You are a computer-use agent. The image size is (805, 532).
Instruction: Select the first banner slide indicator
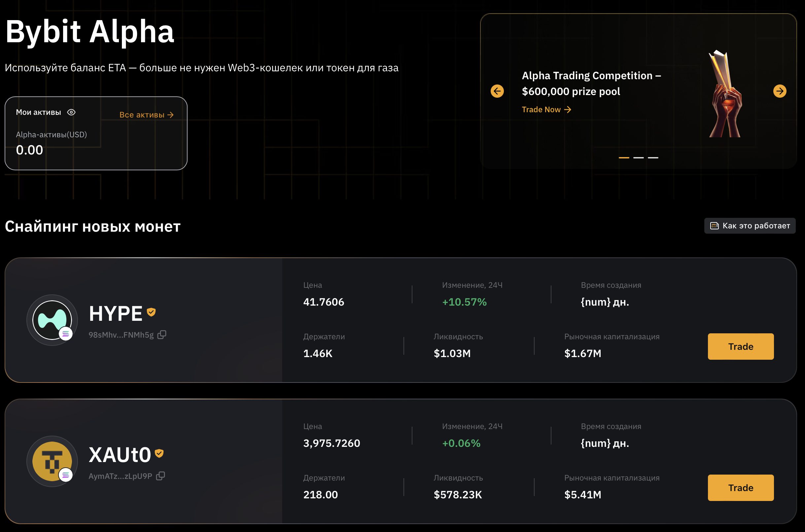(x=624, y=158)
